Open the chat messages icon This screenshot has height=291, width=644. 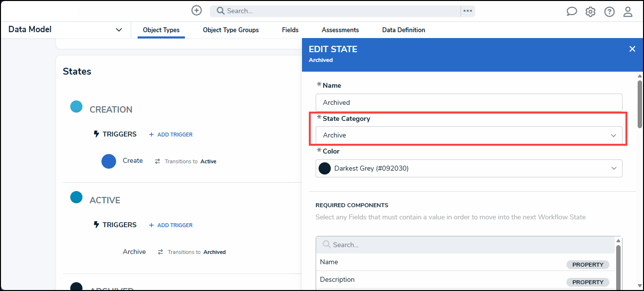[571, 12]
